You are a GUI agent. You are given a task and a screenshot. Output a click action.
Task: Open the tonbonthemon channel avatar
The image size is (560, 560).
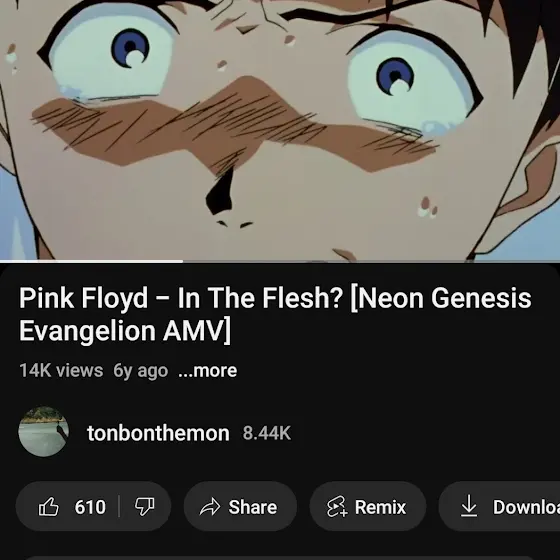coord(44,432)
